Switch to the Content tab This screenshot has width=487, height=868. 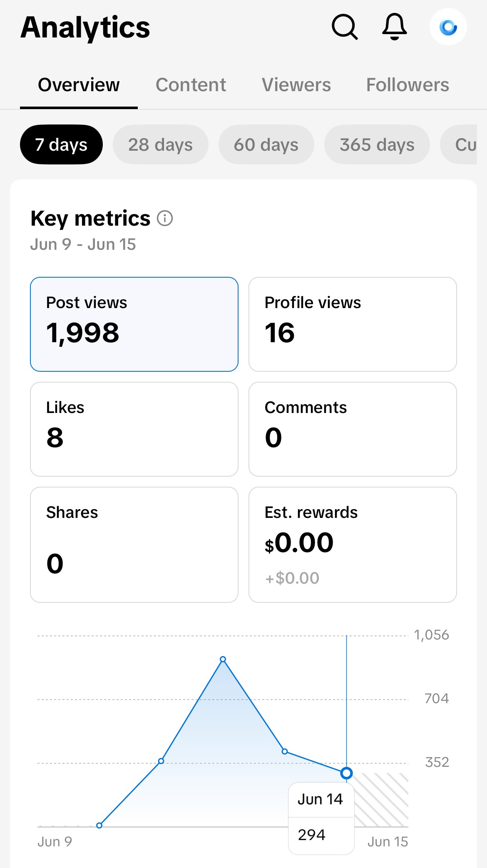[x=191, y=85]
